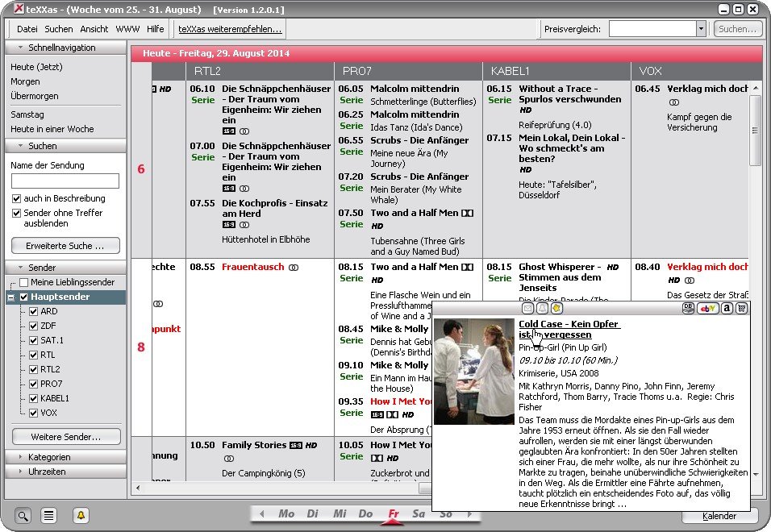Click the teXXas red X logo icon
Viewport: 771px width, 532px height.
click(19, 9)
